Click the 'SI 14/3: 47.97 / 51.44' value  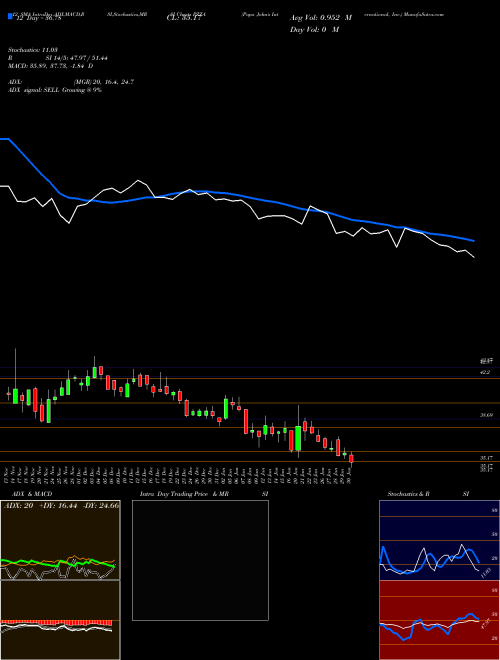[x=77, y=59]
